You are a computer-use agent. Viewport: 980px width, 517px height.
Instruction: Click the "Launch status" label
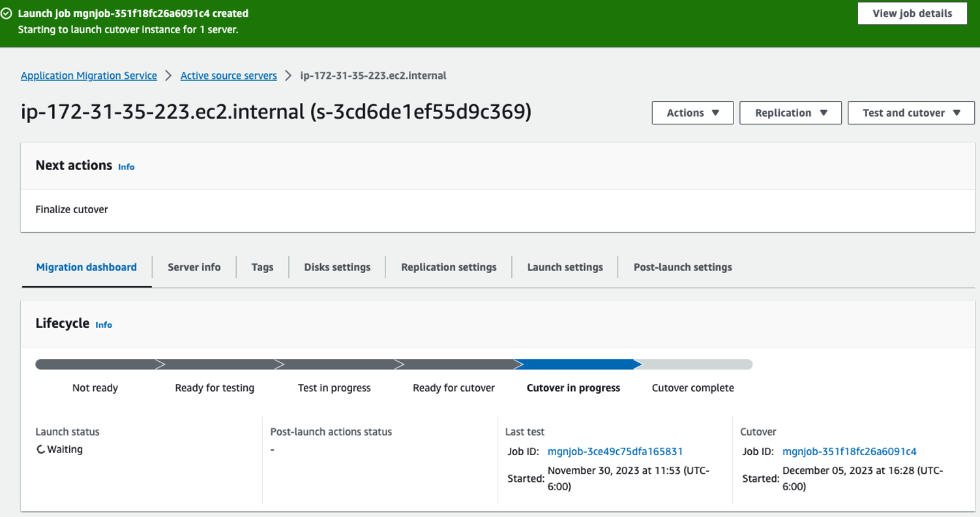(x=68, y=432)
